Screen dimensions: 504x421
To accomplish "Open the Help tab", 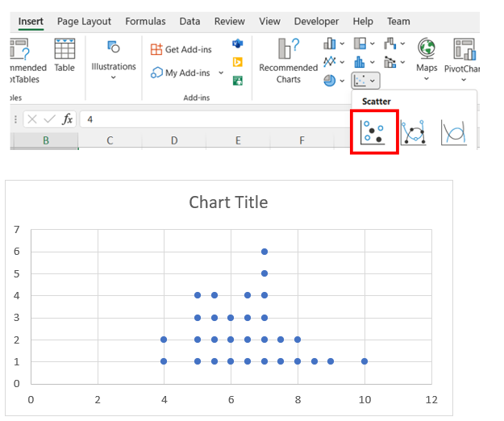I will (x=363, y=22).
